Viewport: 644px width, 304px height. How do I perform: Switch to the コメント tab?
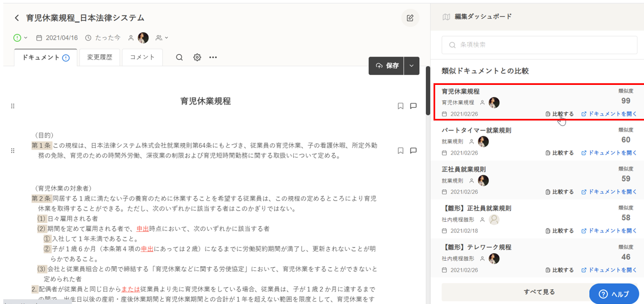point(142,58)
